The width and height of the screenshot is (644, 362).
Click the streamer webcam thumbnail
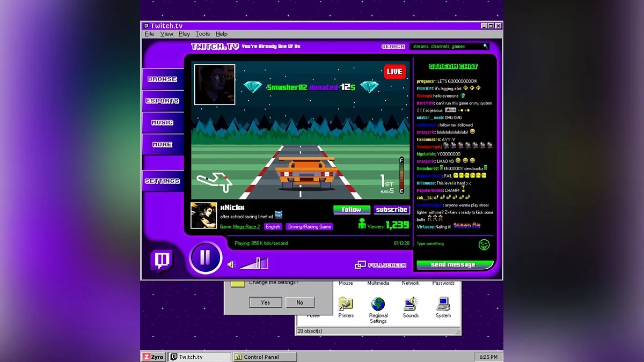tap(215, 85)
